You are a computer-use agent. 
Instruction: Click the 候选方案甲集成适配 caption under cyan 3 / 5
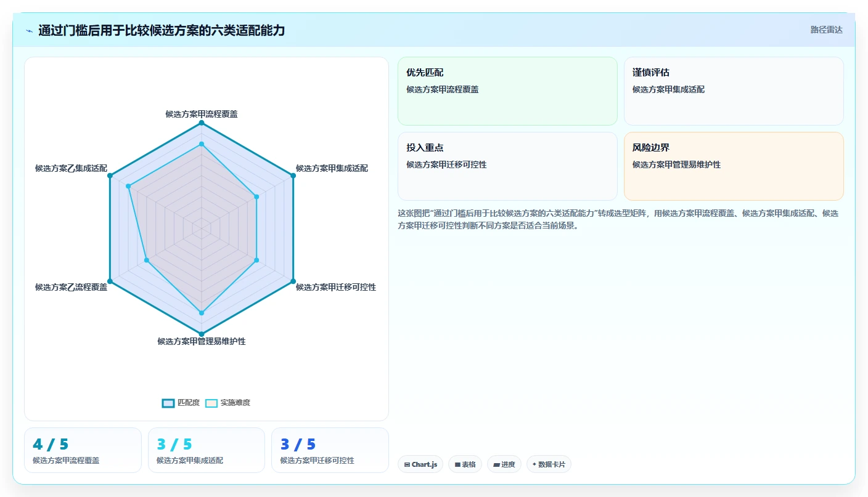(190, 460)
